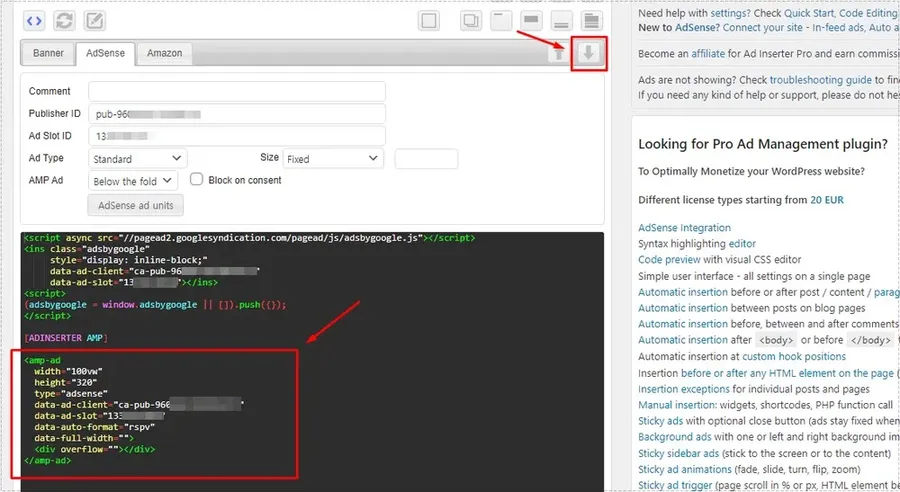Open the Code Editing link
Image resolution: width=900 pixels, height=492 pixels.
tap(867, 13)
